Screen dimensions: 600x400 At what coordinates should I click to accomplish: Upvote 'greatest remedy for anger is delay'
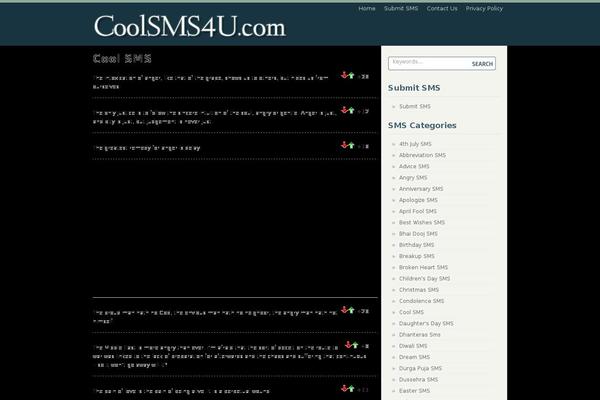351,145
